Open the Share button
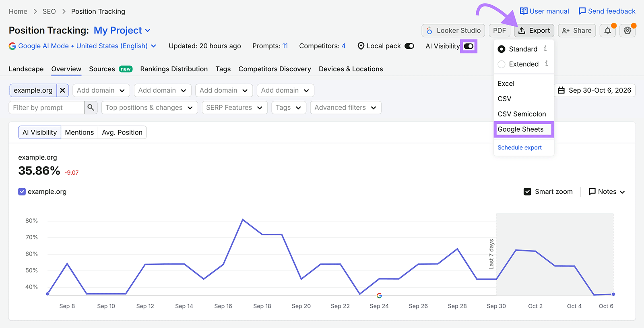 (577, 31)
